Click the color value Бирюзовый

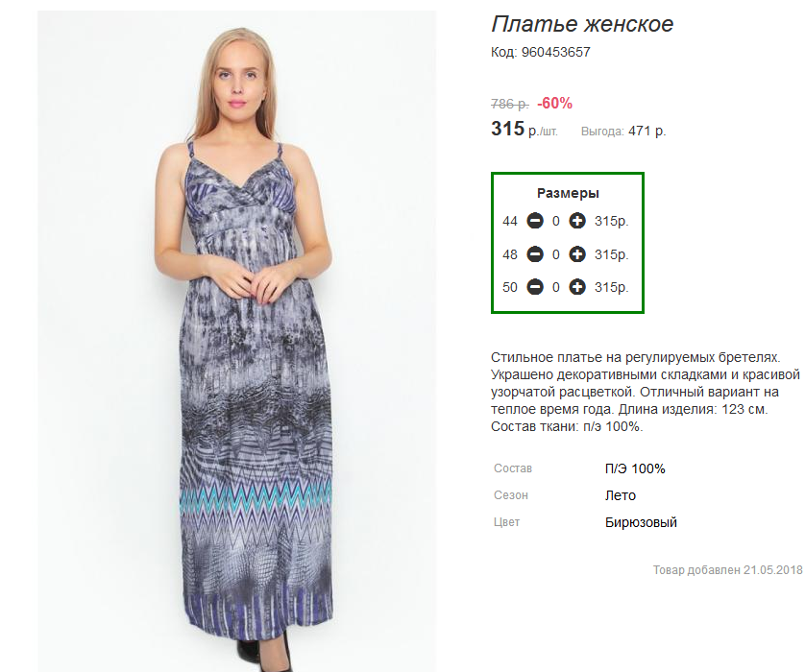pyautogui.click(x=641, y=522)
